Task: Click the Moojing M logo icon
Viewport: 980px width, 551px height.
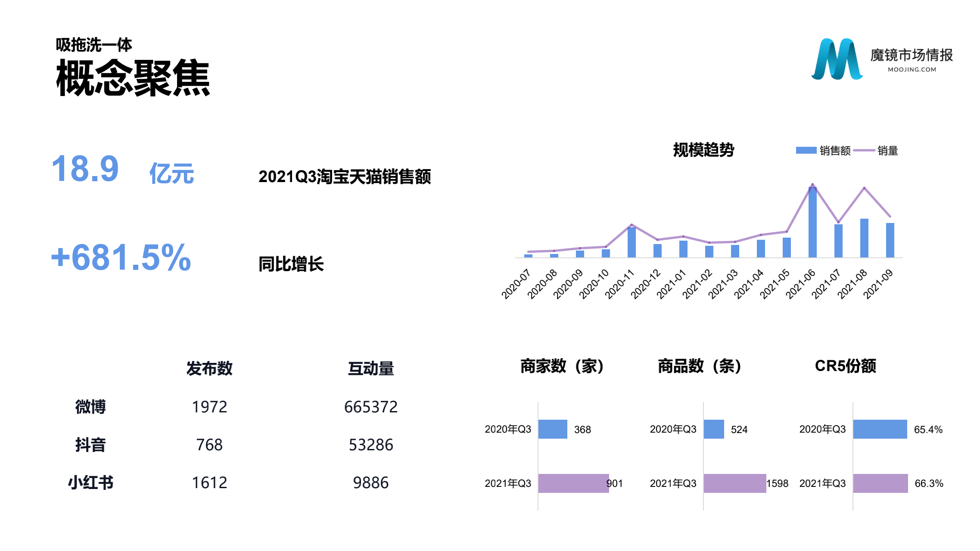Action: [x=836, y=59]
